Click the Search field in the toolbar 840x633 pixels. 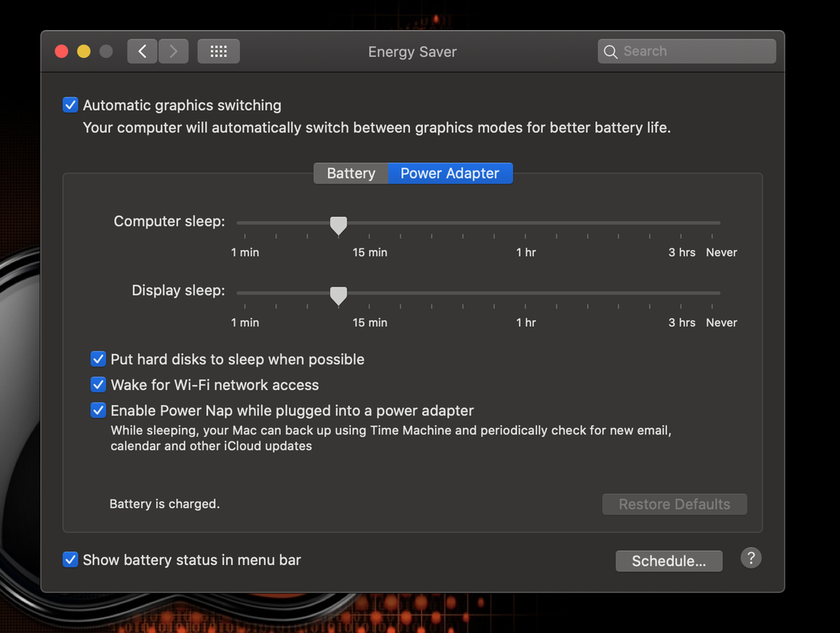686,51
